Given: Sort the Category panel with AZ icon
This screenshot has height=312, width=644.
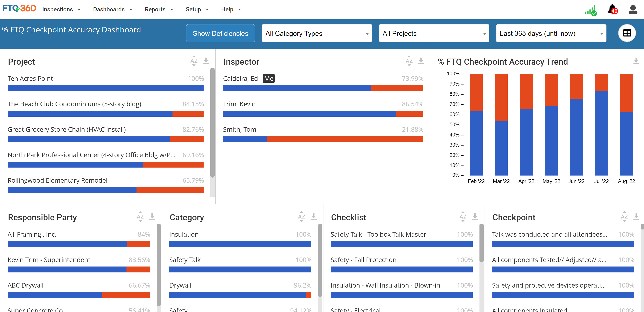Looking at the screenshot, I should point(302,216).
